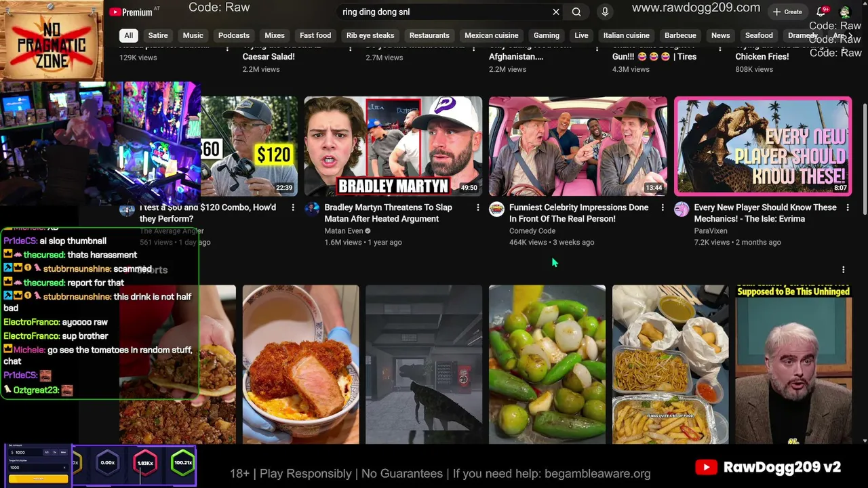Open the Supposed to Be This Unhinged Short
This screenshot has height=488, width=868.
793,365
